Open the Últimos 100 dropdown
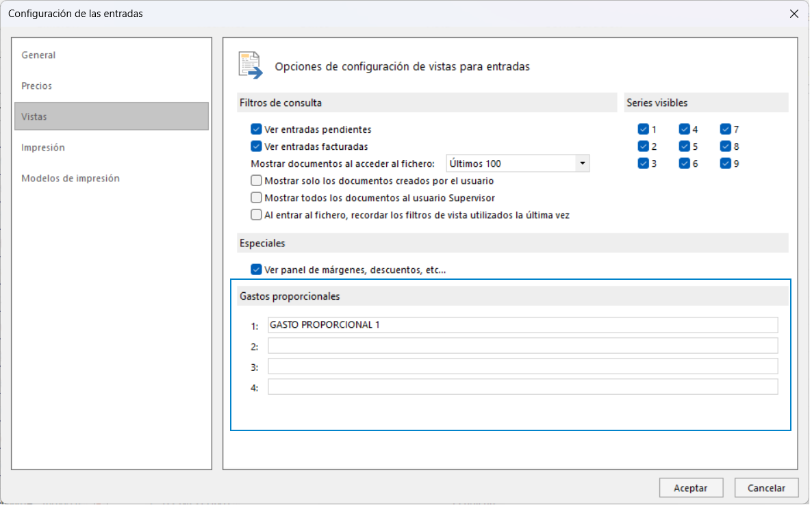This screenshot has height=505, width=812. [x=518, y=164]
